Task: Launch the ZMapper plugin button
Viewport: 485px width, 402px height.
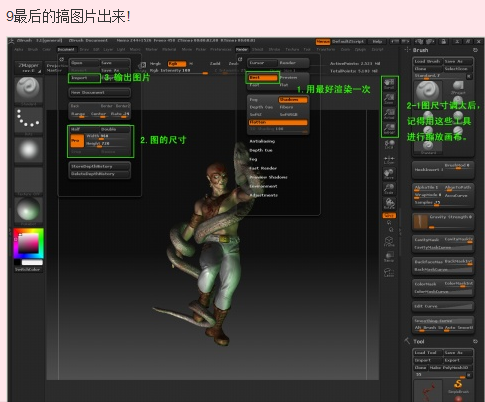Action: click(x=29, y=68)
